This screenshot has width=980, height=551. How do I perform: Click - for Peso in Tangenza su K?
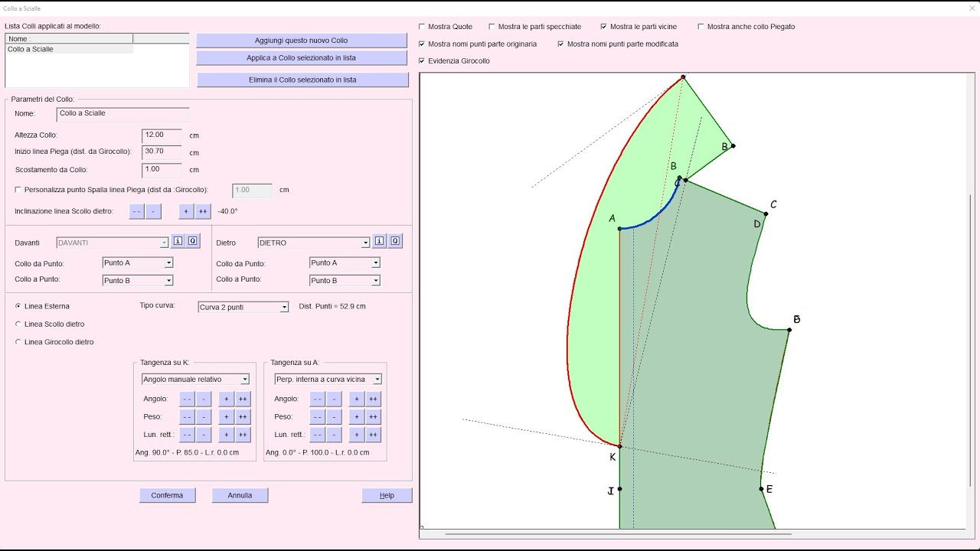pyautogui.click(x=203, y=417)
